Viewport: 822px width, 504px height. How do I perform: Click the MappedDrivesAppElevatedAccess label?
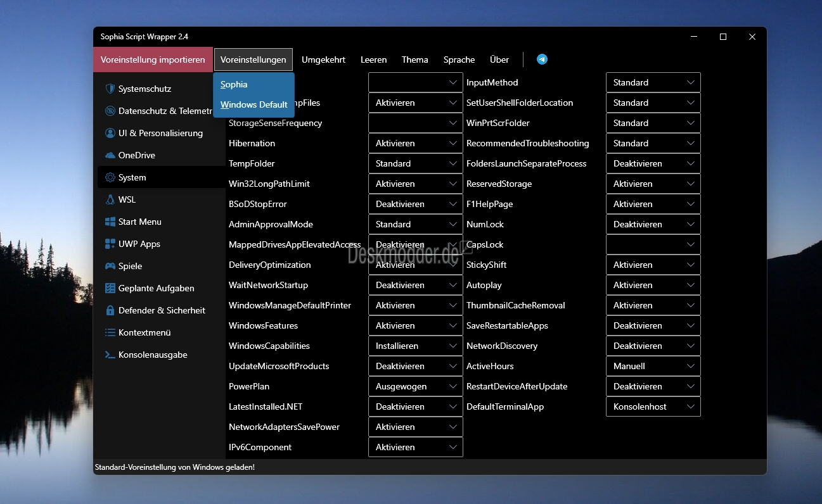click(295, 244)
